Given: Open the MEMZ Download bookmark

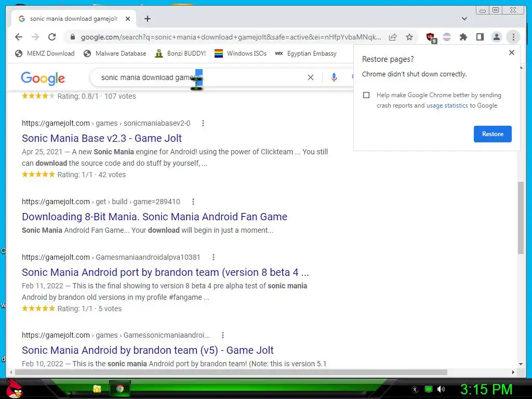Looking at the screenshot, I should pos(45,54).
